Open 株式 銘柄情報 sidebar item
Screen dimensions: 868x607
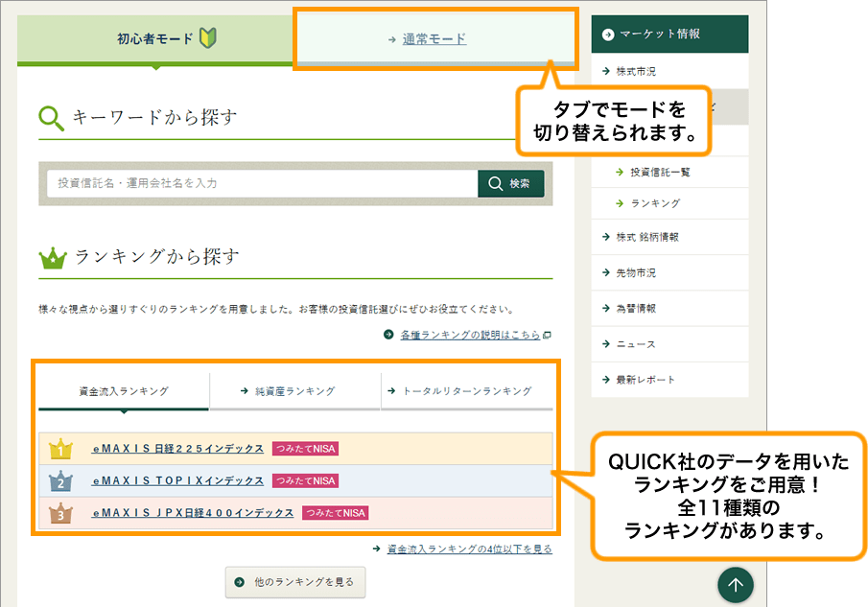pyautogui.click(x=669, y=237)
